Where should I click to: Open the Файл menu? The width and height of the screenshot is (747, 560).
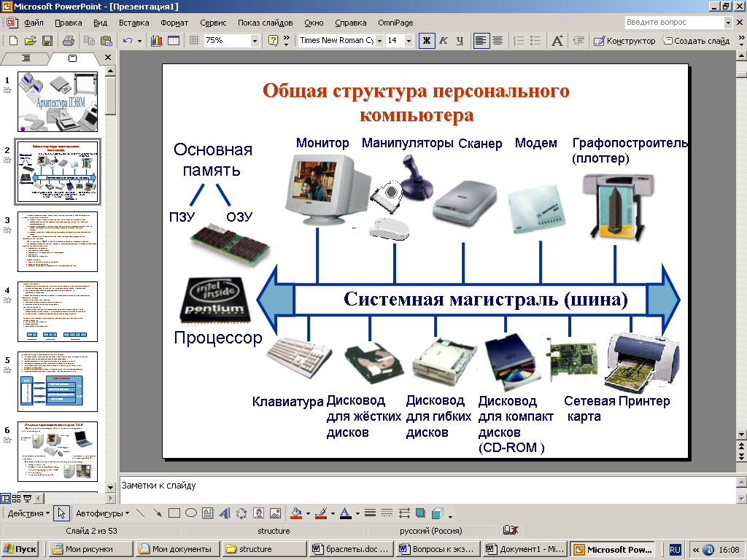pyautogui.click(x=34, y=23)
